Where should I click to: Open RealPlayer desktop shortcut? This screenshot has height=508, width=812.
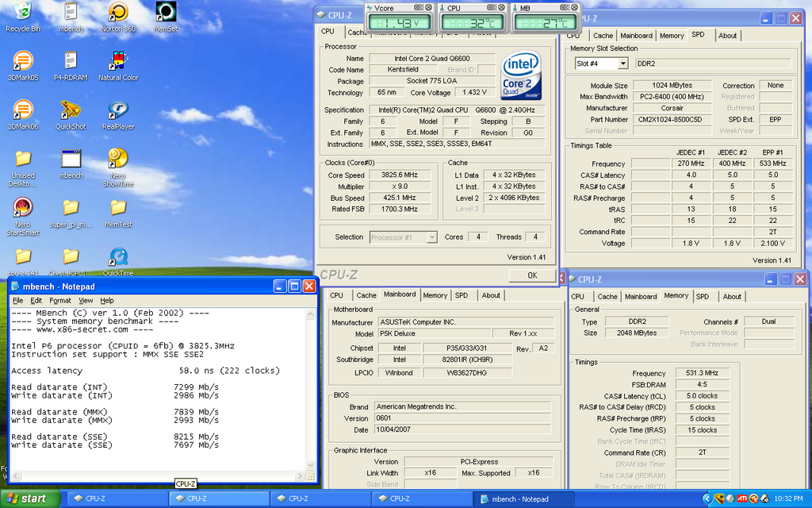tap(118, 114)
